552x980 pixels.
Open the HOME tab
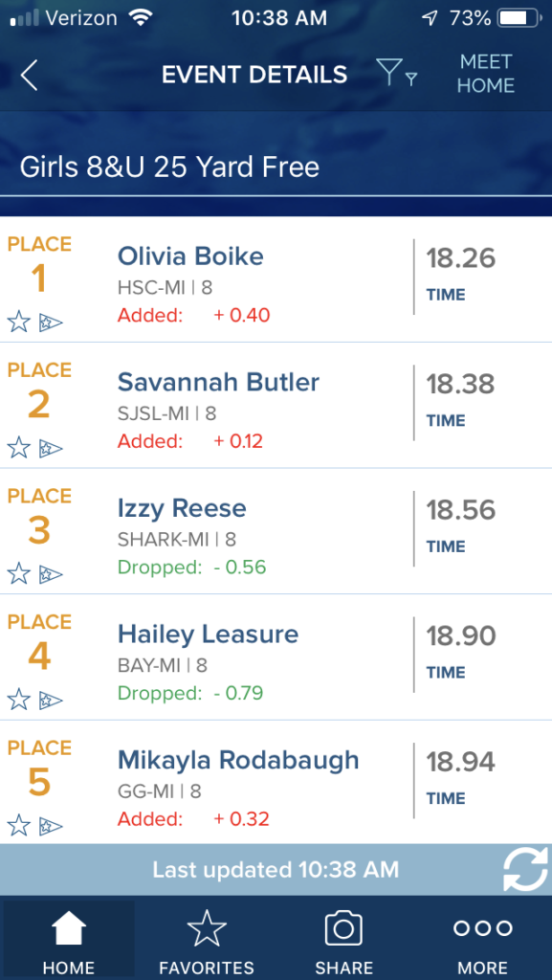68,940
